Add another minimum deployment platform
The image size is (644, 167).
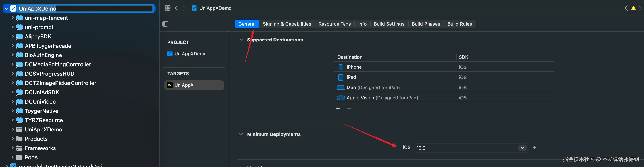pos(534,148)
